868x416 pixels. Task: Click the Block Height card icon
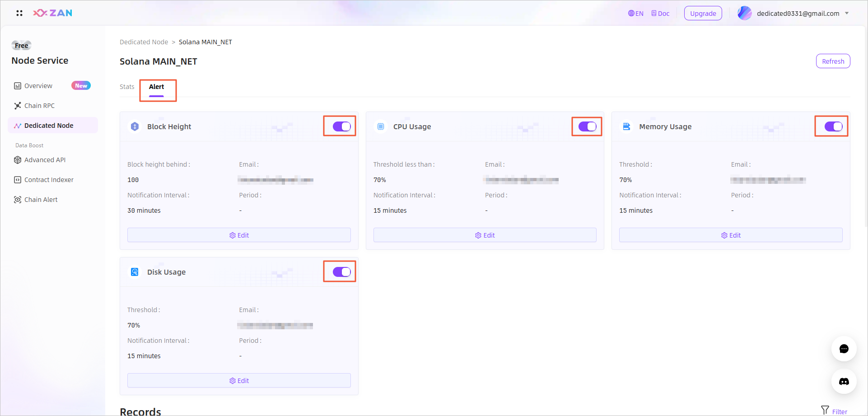135,126
